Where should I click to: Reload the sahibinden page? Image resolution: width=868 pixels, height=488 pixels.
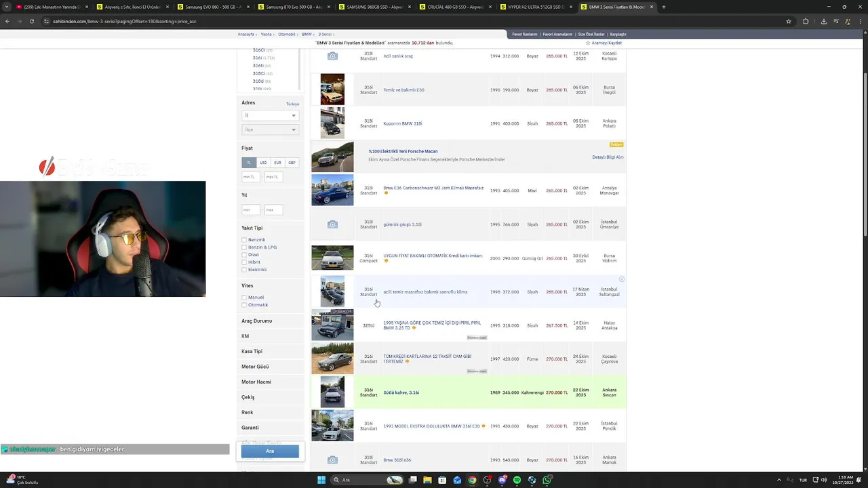click(31, 21)
